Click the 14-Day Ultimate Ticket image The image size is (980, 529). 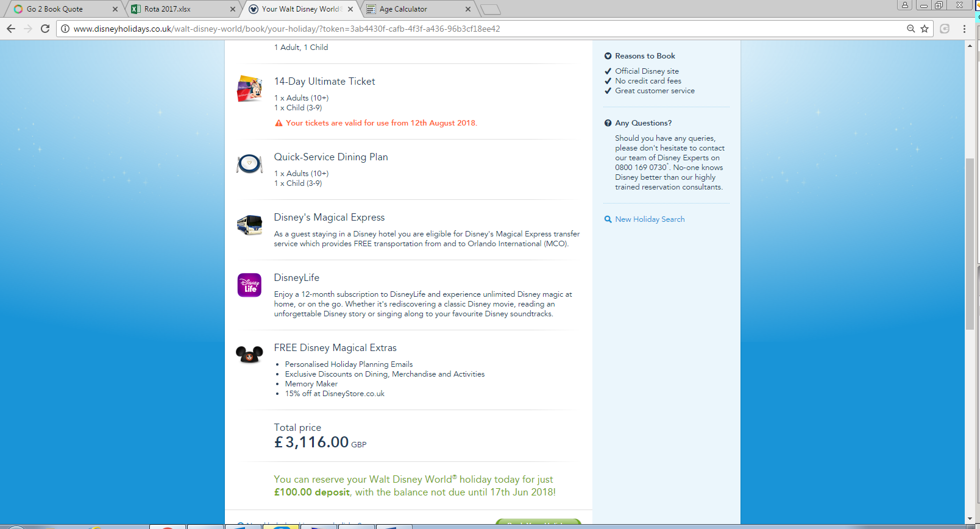tap(249, 89)
